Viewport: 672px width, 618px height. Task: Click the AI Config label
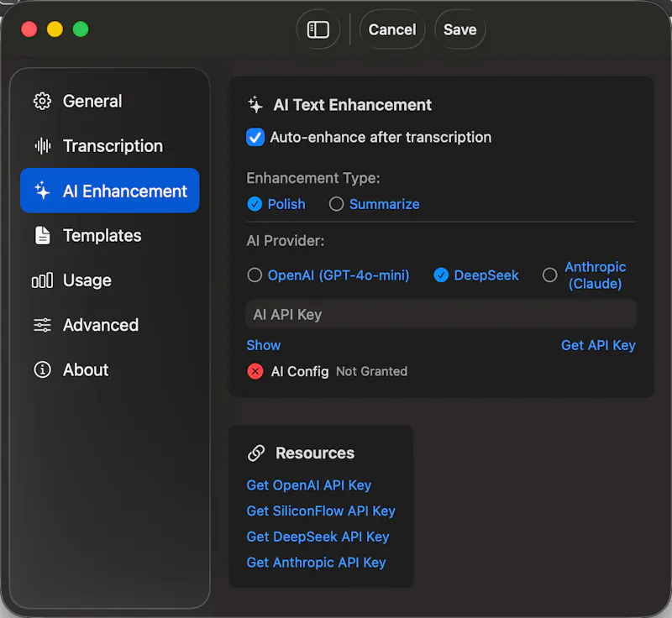[x=300, y=371]
